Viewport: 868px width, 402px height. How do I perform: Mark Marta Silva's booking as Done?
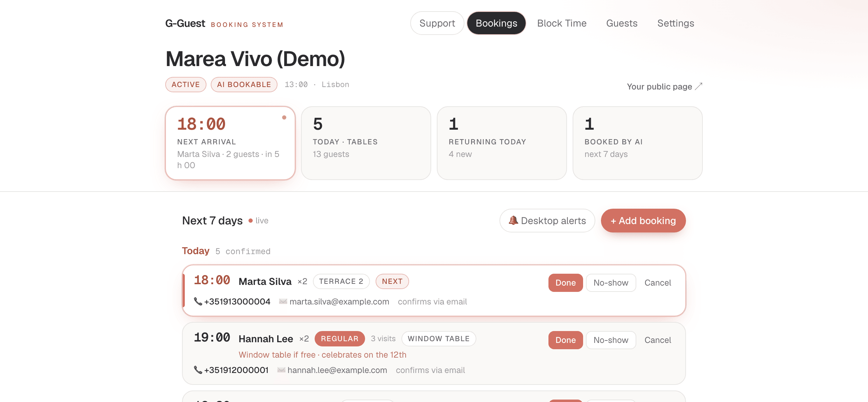pyautogui.click(x=566, y=283)
